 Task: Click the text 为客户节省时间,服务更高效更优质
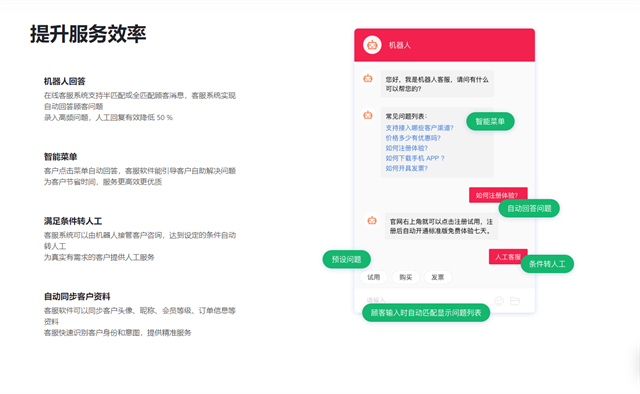click(103, 182)
